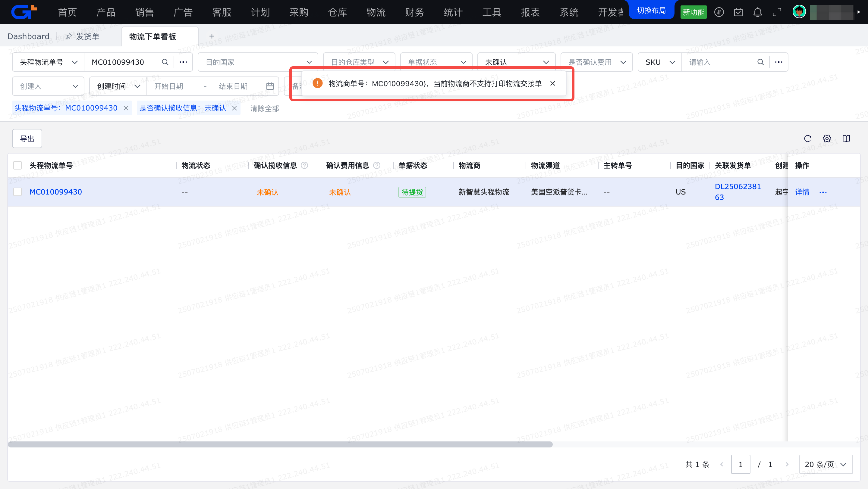Open the notifications bell
868x489 pixels.
click(757, 12)
